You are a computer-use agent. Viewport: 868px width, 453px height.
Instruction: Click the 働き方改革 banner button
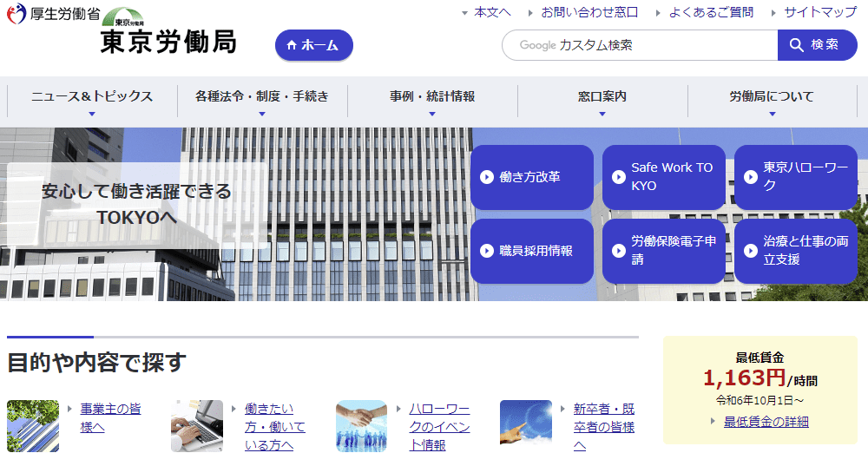531,177
